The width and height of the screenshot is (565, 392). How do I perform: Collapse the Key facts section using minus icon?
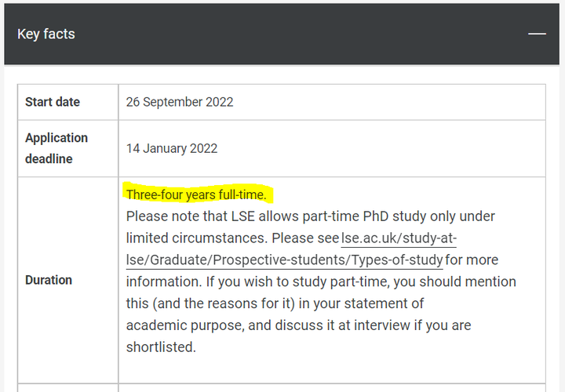tap(537, 34)
